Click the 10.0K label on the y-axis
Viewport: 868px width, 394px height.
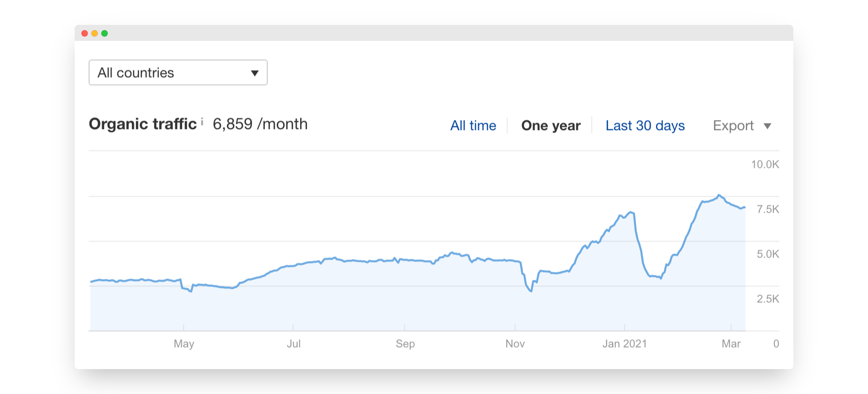point(765,164)
